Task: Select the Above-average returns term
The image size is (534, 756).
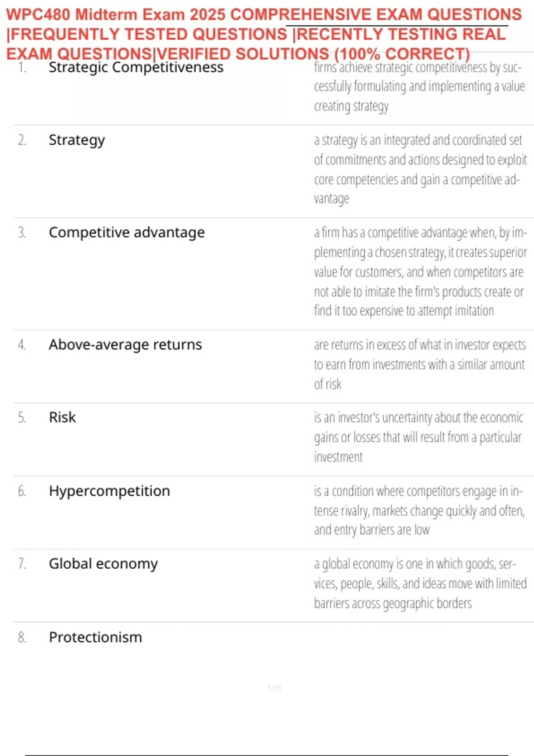Action: pyautogui.click(x=125, y=345)
